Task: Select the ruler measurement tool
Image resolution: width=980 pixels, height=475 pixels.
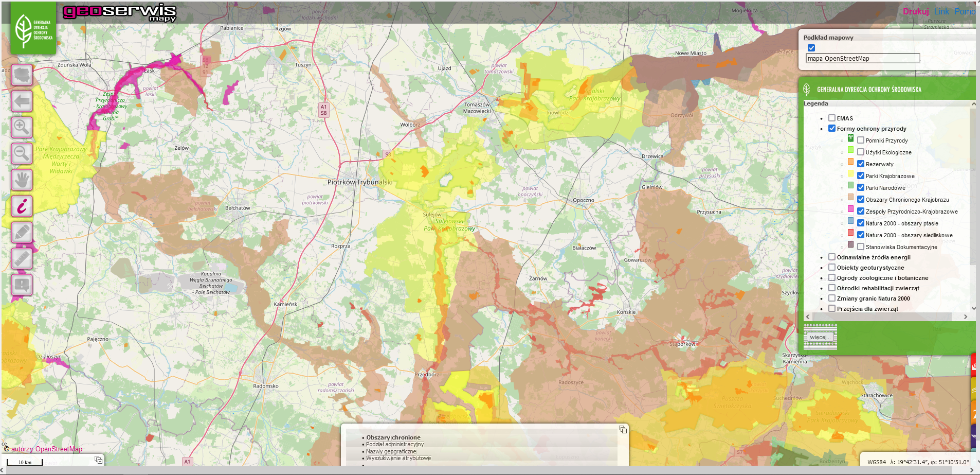Action: [22, 258]
